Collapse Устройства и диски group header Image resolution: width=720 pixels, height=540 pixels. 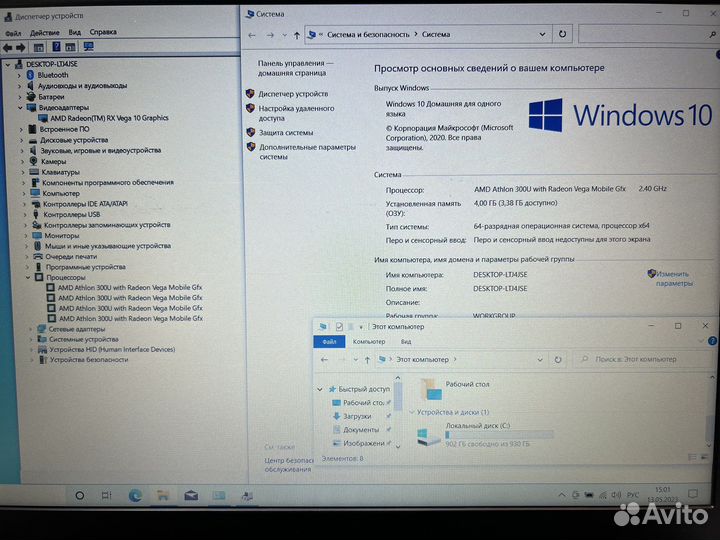412,412
